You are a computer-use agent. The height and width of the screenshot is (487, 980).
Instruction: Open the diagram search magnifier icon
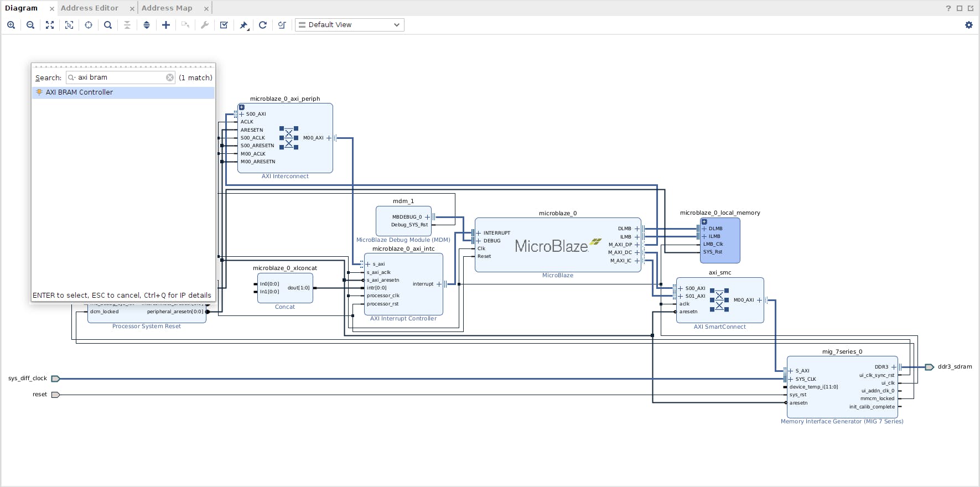108,25
